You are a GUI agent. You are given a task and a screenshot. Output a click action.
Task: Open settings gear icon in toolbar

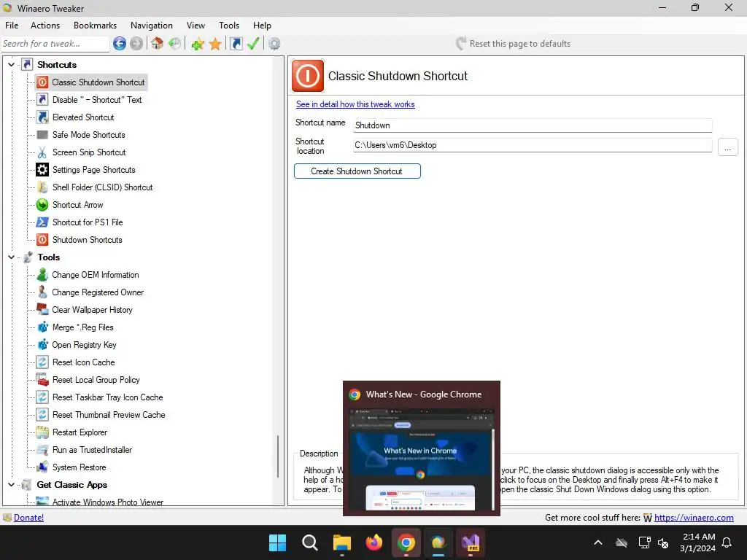coord(274,44)
